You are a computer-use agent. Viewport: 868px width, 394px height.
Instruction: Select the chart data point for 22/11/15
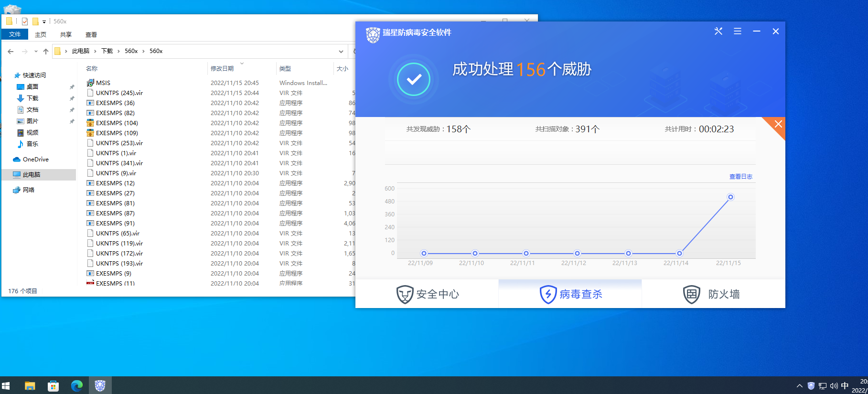(730, 197)
